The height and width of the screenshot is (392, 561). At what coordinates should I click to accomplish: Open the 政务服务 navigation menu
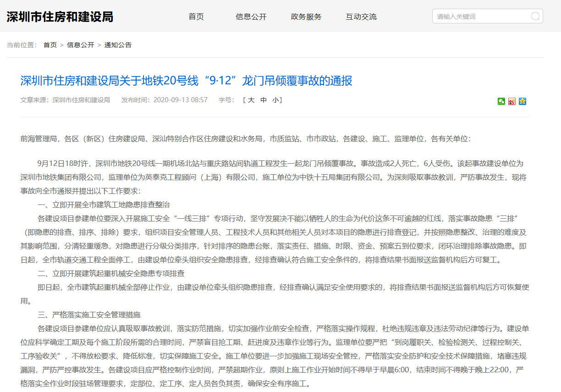(306, 17)
